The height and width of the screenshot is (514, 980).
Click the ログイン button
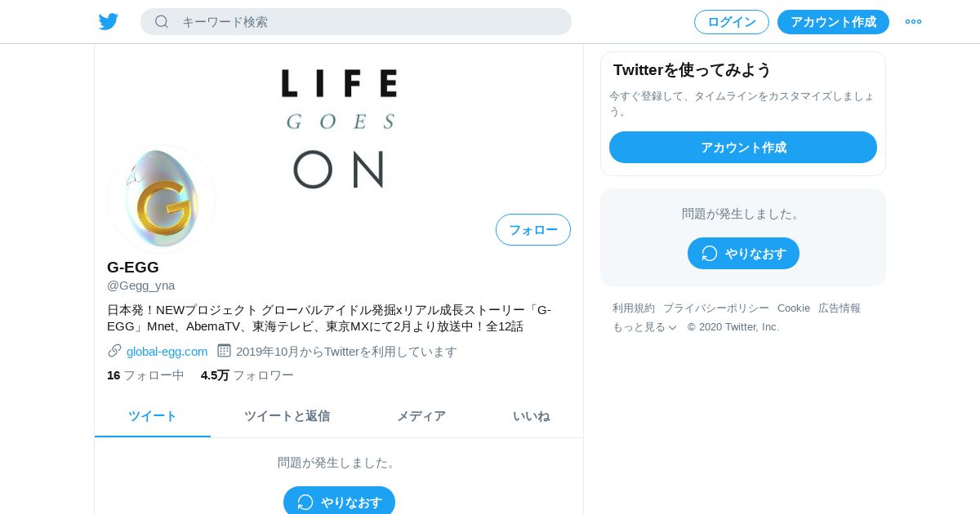click(x=732, y=22)
